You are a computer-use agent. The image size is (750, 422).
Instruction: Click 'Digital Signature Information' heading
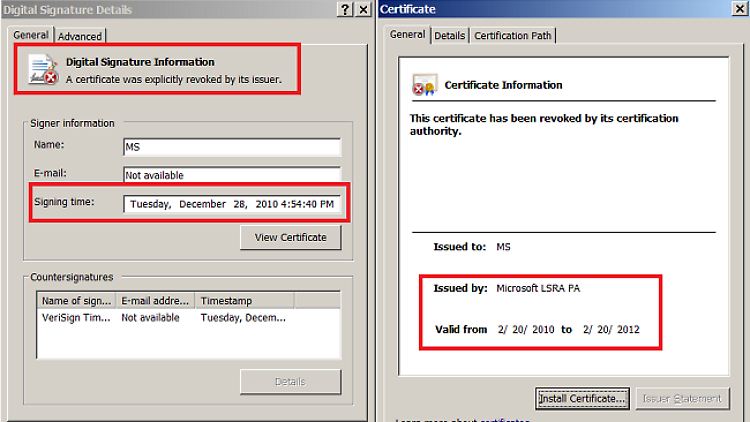point(140,62)
